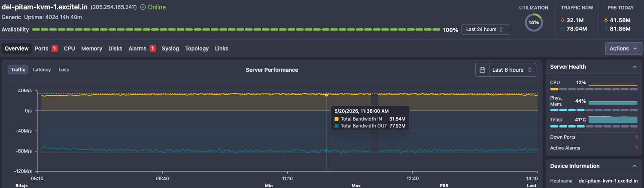Click the teal data point on OUT line
The height and width of the screenshot is (188, 644).
coord(326,150)
